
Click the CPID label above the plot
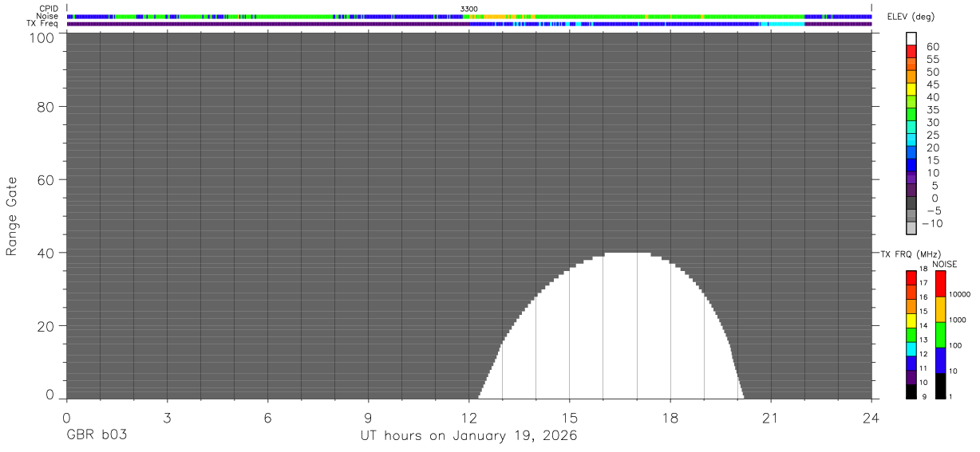click(48, 9)
